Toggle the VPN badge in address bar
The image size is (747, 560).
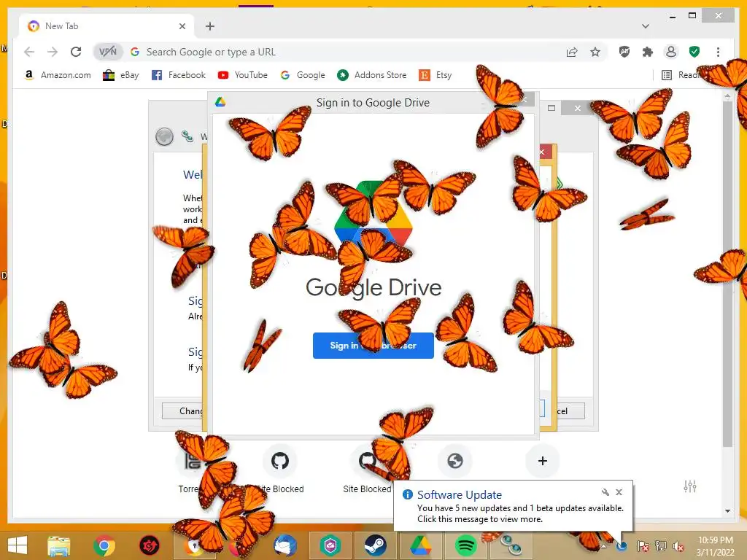tap(108, 52)
